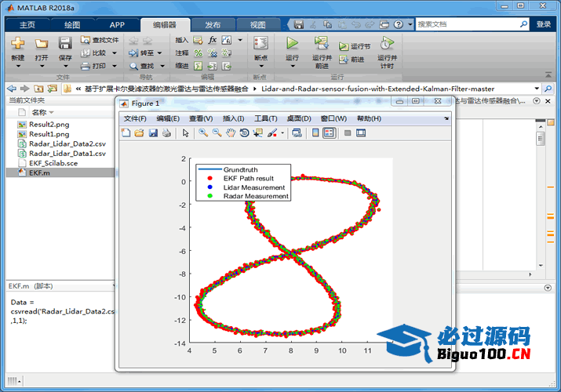Screen dimensions: 561x392
Task: Select Radar_Lidar_Data1.csv file
Action: (x=67, y=154)
